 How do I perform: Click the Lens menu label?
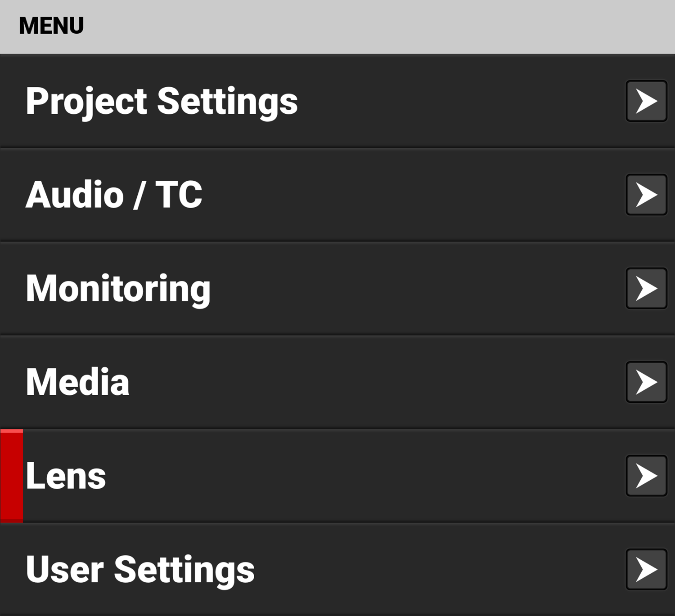(x=66, y=476)
